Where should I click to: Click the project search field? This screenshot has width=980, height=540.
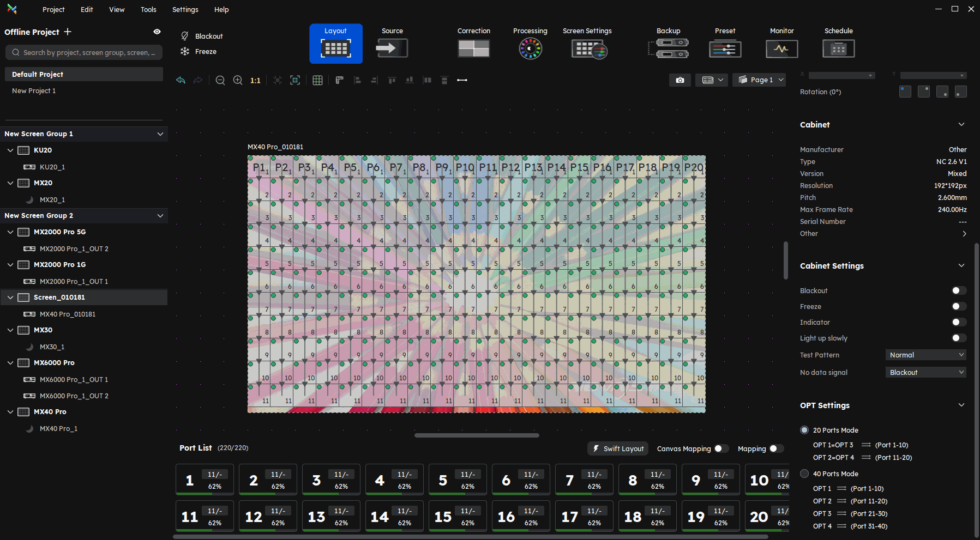(x=84, y=52)
